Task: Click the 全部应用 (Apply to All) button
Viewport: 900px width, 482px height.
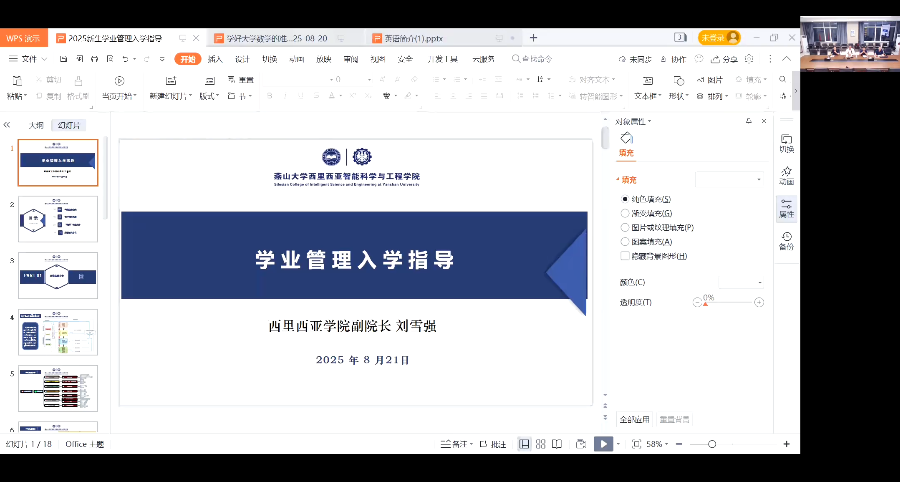Action: (634, 419)
